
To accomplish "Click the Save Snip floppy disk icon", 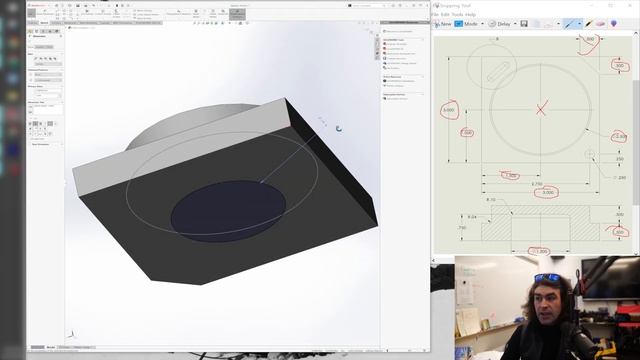I will 524,24.
